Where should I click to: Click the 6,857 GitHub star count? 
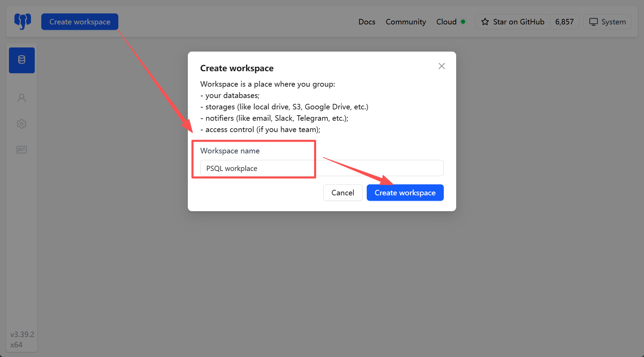(x=565, y=22)
